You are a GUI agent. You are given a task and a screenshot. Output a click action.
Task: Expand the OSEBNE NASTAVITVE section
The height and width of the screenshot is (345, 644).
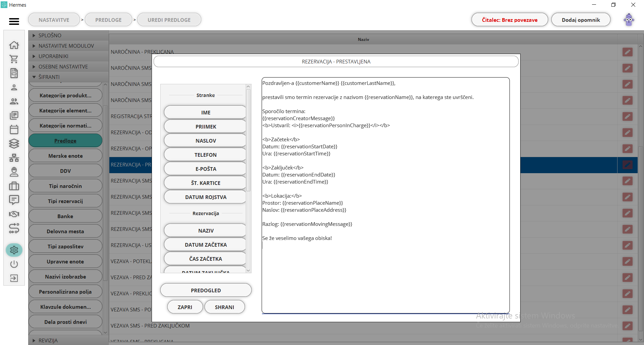coord(68,66)
